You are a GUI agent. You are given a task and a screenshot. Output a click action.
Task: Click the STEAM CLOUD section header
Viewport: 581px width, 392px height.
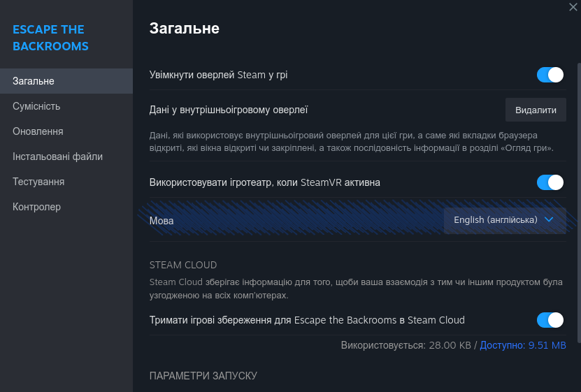[x=183, y=265]
